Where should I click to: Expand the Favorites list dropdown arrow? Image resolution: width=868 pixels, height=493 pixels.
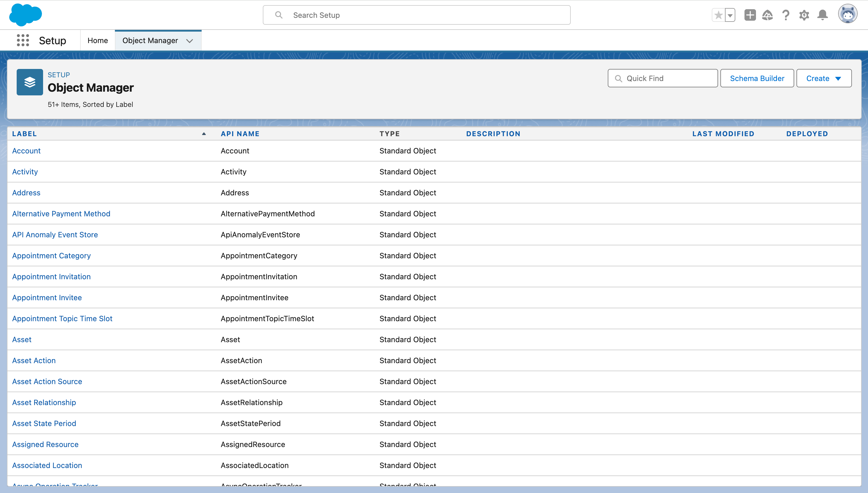730,15
